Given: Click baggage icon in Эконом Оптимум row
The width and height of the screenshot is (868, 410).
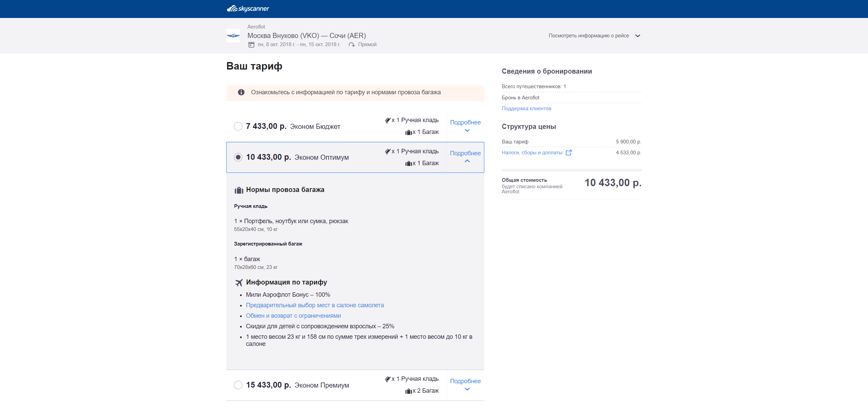Looking at the screenshot, I should point(409,163).
